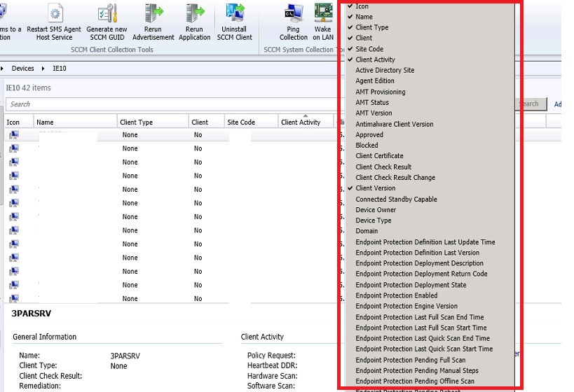Sort by the Client Activity column header
This screenshot has width=574, height=392.
[x=306, y=122]
